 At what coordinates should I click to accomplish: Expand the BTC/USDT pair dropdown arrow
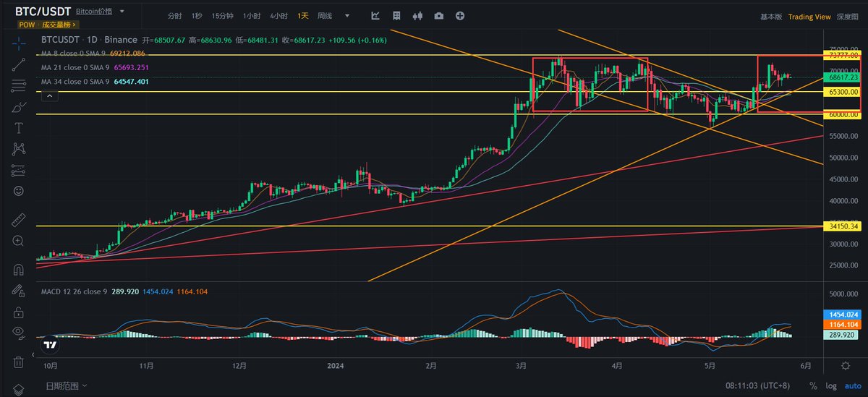(x=122, y=12)
